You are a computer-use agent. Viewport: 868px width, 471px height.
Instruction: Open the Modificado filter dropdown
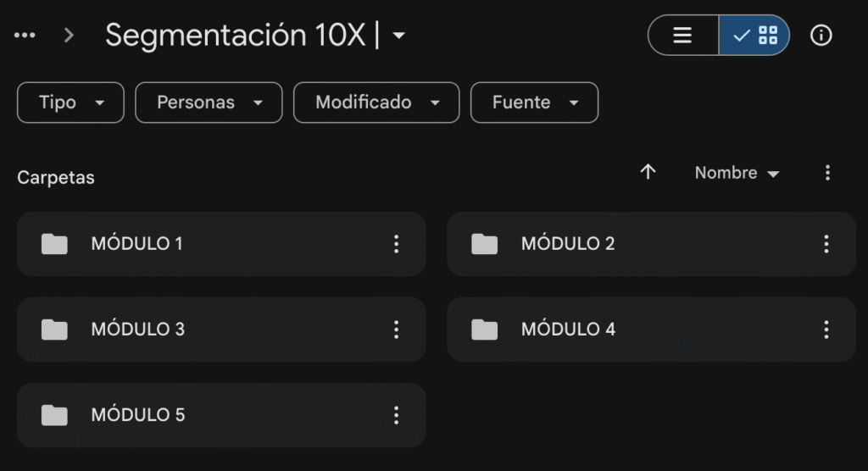click(376, 103)
